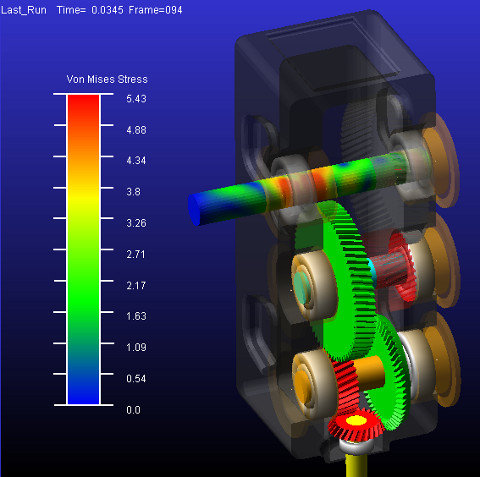Select the red pinion gear on right

pyautogui.click(x=402, y=267)
